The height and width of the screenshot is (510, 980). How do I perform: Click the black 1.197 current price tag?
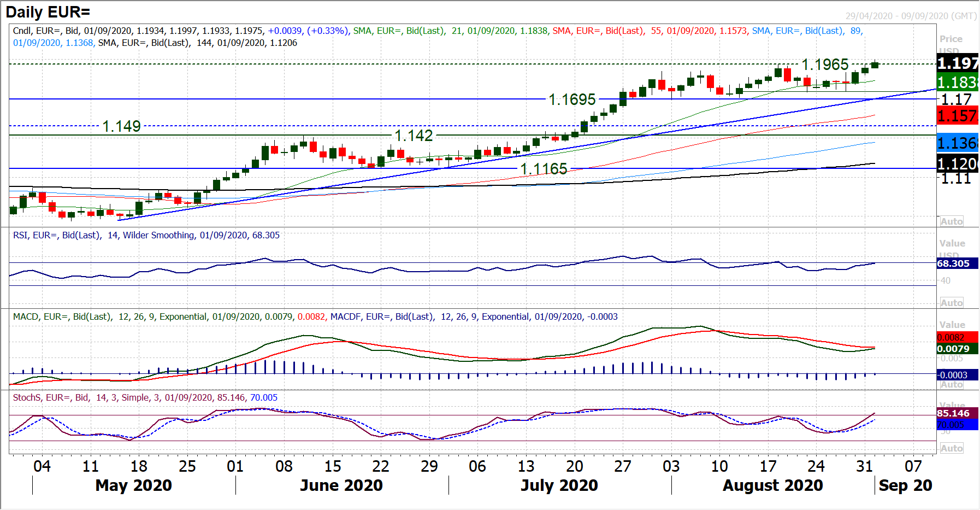[958, 63]
